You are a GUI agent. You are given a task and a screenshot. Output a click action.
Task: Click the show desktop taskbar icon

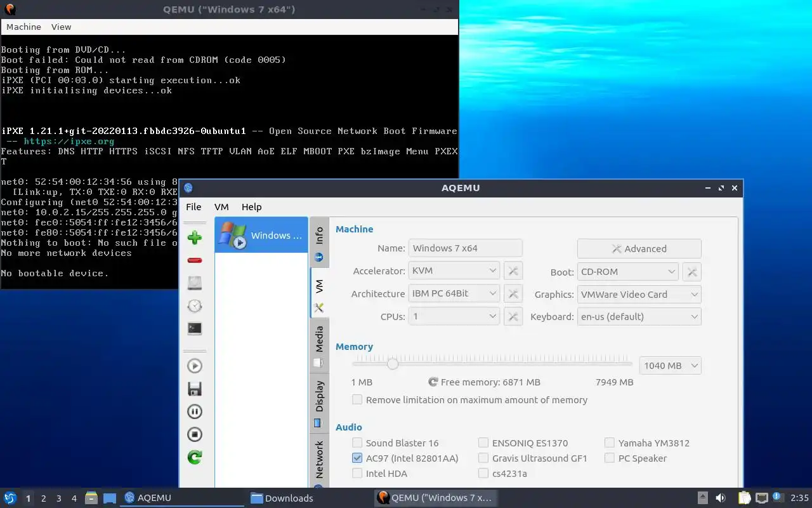pyautogui.click(x=109, y=498)
